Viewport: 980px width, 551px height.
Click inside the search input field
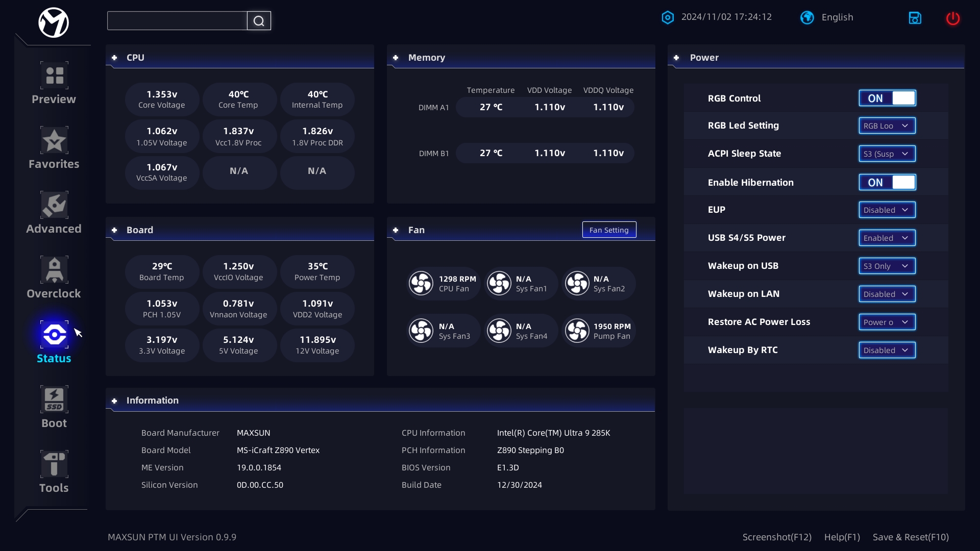coord(177,21)
